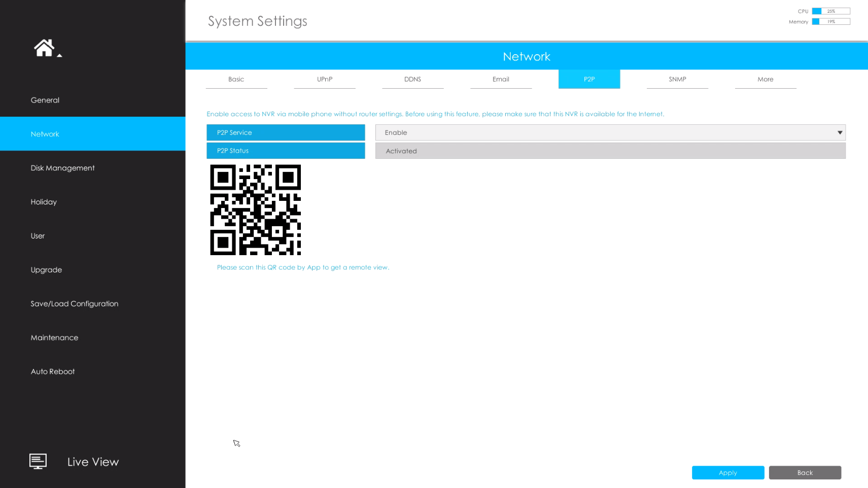
Task: Switch to the Basic network tab
Action: (x=236, y=79)
